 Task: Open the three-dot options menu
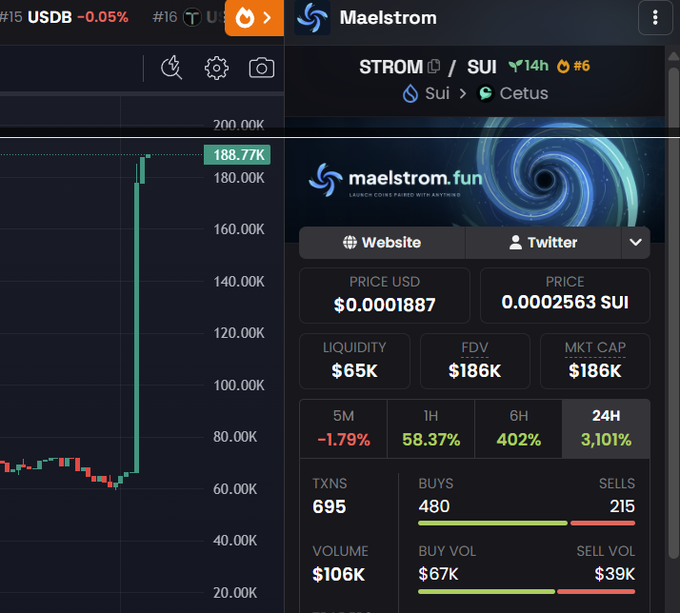655,18
